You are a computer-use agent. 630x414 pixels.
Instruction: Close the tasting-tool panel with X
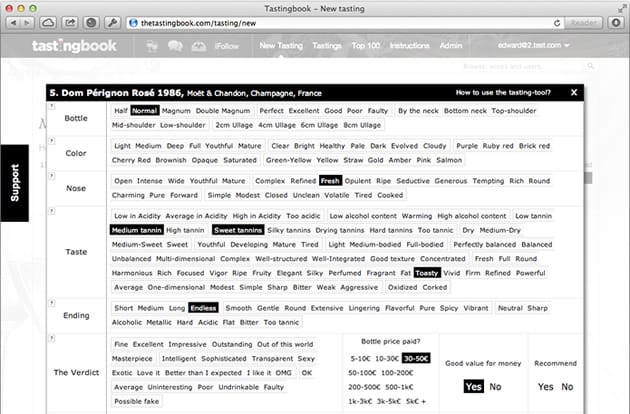coord(574,93)
